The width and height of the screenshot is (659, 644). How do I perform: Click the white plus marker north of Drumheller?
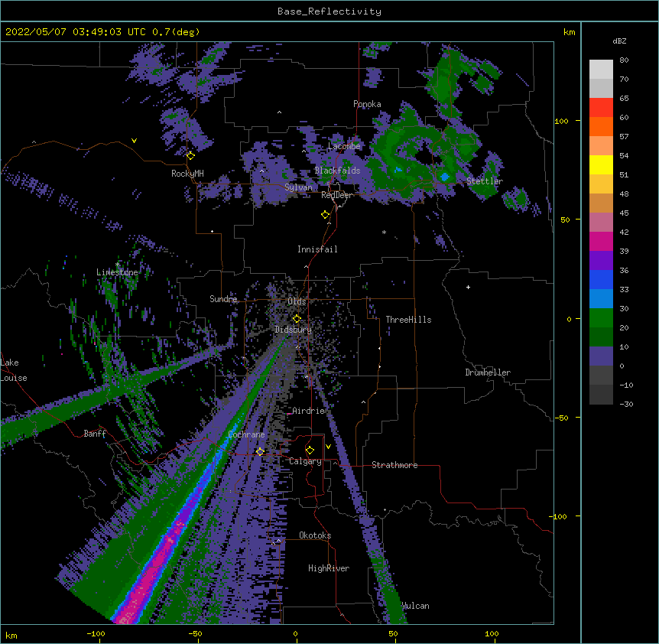click(x=468, y=287)
